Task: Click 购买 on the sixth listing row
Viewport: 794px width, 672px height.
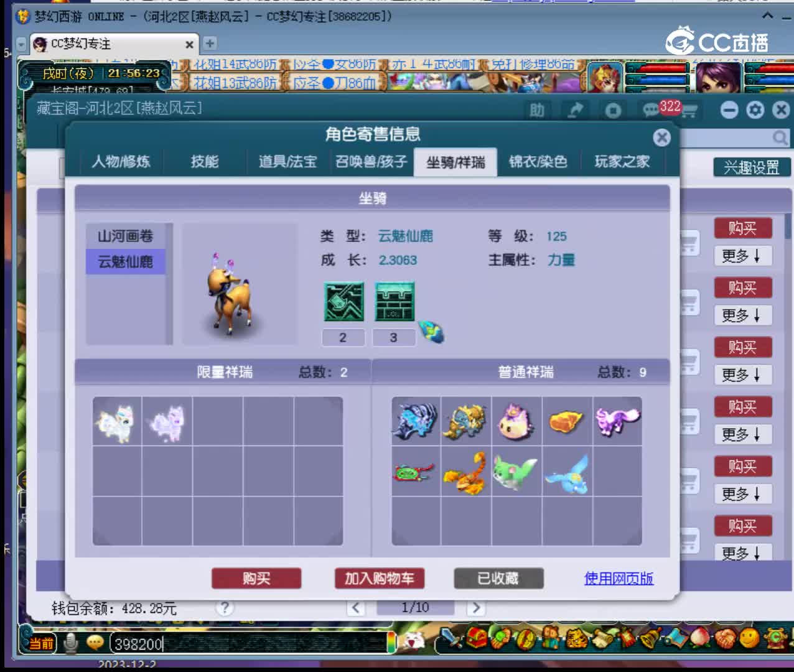Action: pos(743,526)
